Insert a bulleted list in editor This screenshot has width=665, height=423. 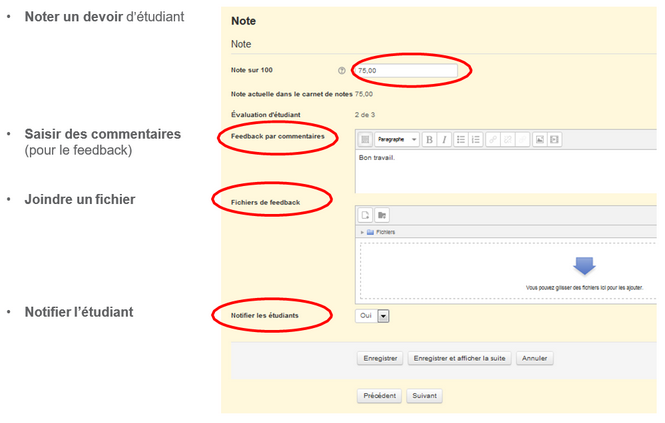pyautogui.click(x=461, y=140)
